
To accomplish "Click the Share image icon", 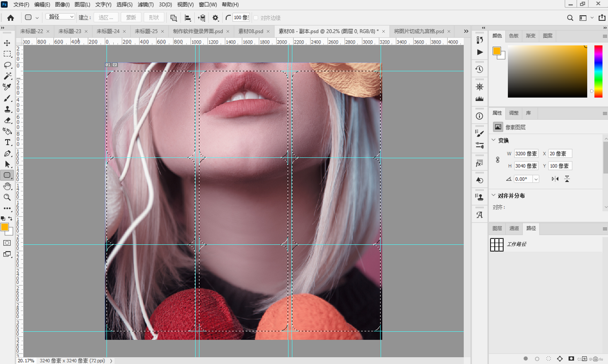I will [602, 18].
